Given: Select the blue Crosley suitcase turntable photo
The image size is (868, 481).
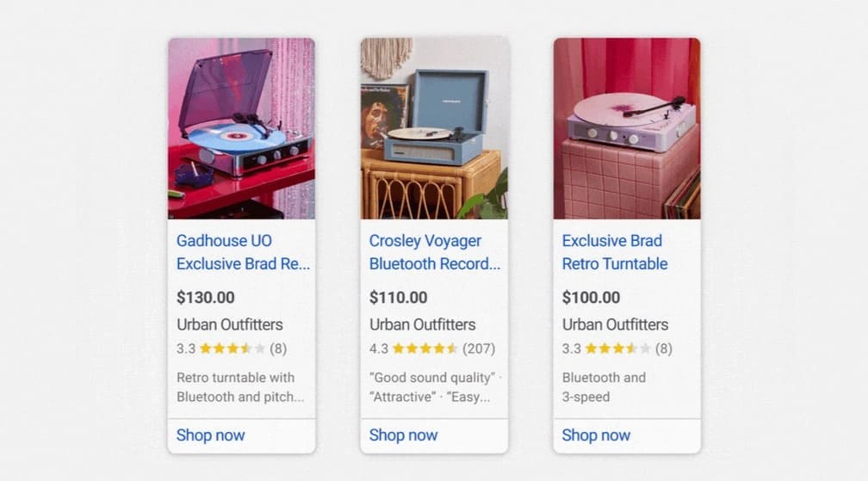Looking at the screenshot, I should coord(434,127).
